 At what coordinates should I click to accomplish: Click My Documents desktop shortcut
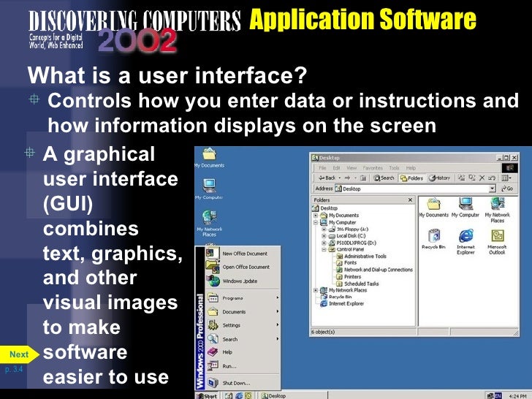click(209, 157)
